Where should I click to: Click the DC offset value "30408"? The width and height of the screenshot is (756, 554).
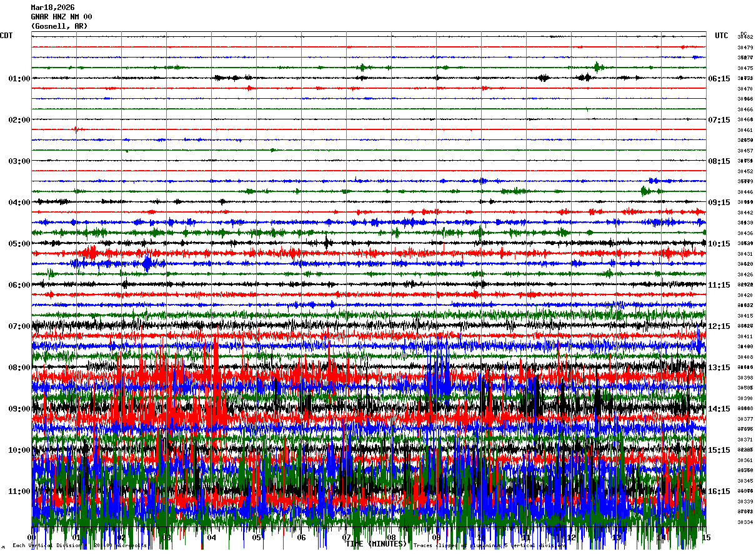click(745, 357)
